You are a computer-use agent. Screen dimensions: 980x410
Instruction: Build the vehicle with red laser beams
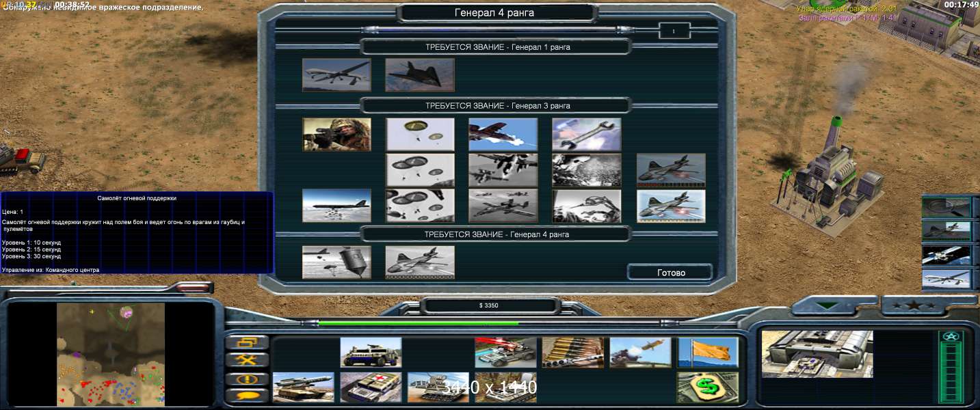[x=506, y=353]
